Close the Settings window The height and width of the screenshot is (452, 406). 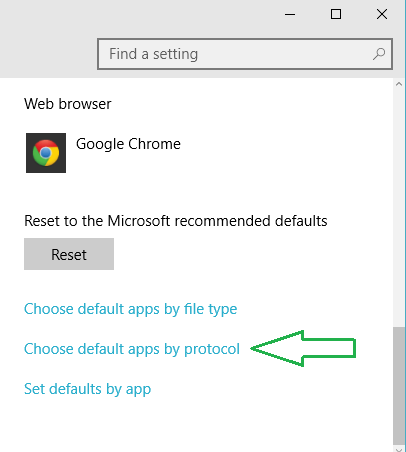coord(382,14)
